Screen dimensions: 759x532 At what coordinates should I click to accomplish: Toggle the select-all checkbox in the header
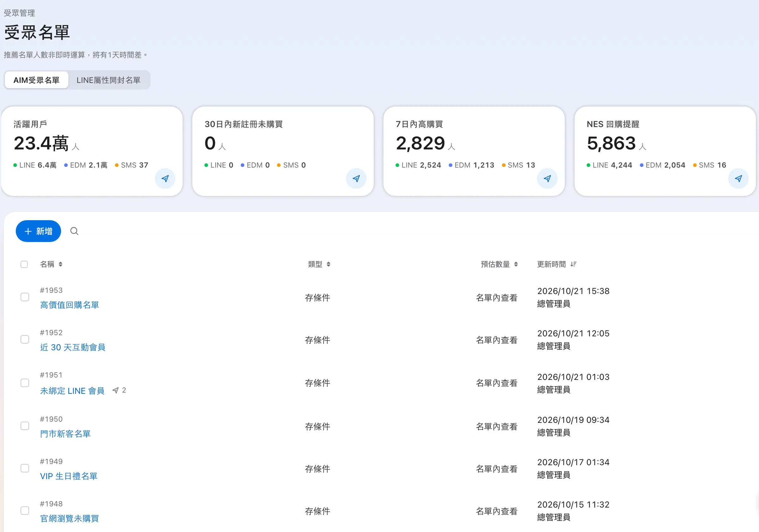[24, 264]
